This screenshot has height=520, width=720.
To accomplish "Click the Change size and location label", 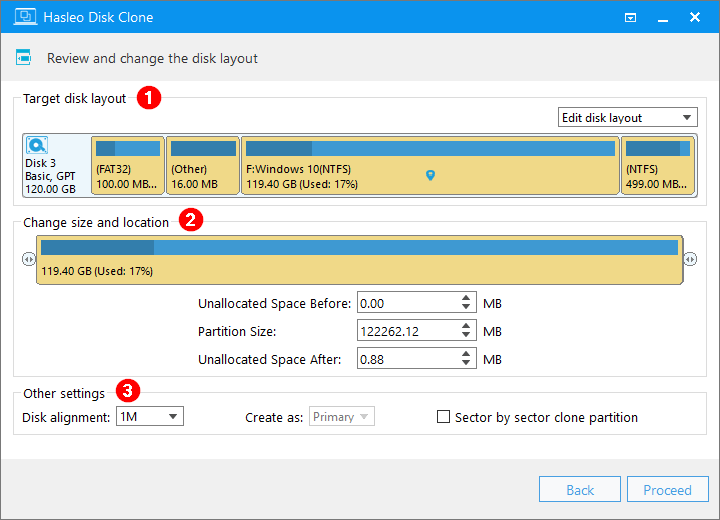I will click(x=96, y=222).
